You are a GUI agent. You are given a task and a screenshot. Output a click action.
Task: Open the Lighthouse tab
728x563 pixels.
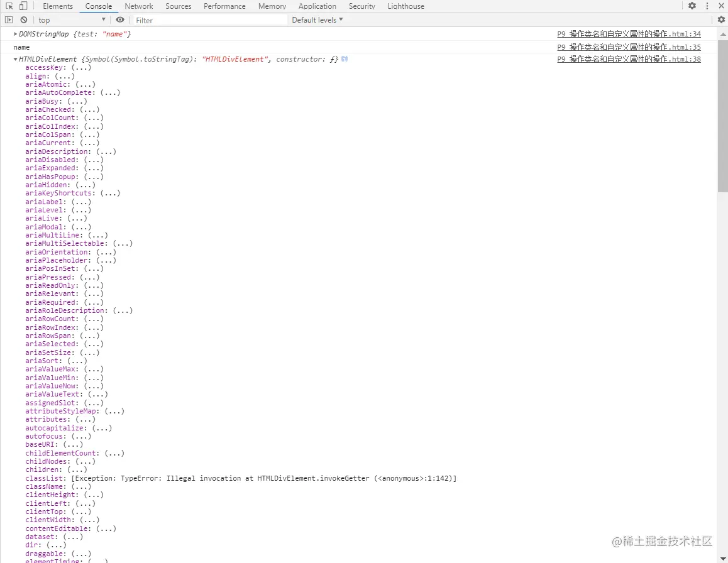coord(405,6)
